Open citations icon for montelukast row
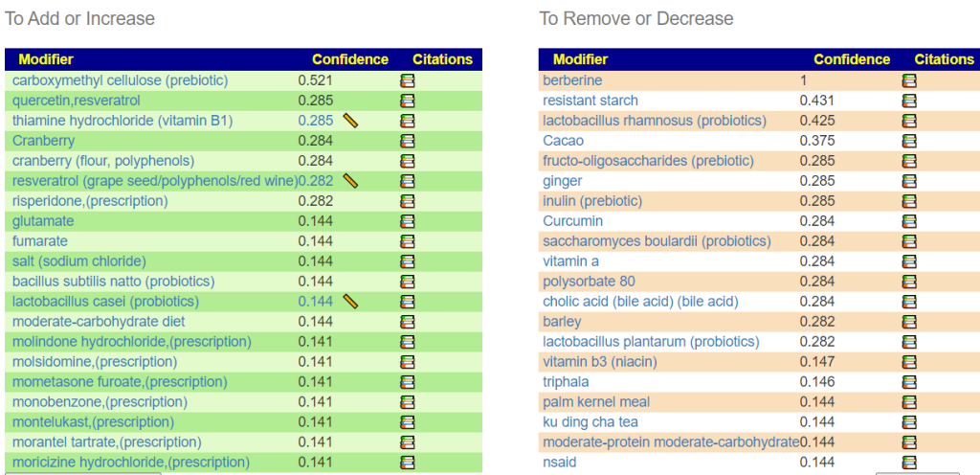This screenshot has height=475, width=980. [x=408, y=422]
